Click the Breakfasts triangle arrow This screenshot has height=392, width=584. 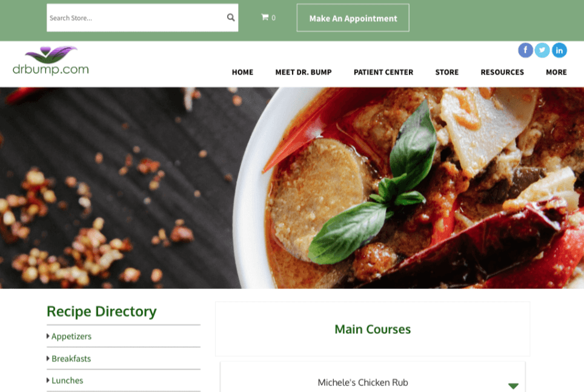click(x=48, y=359)
